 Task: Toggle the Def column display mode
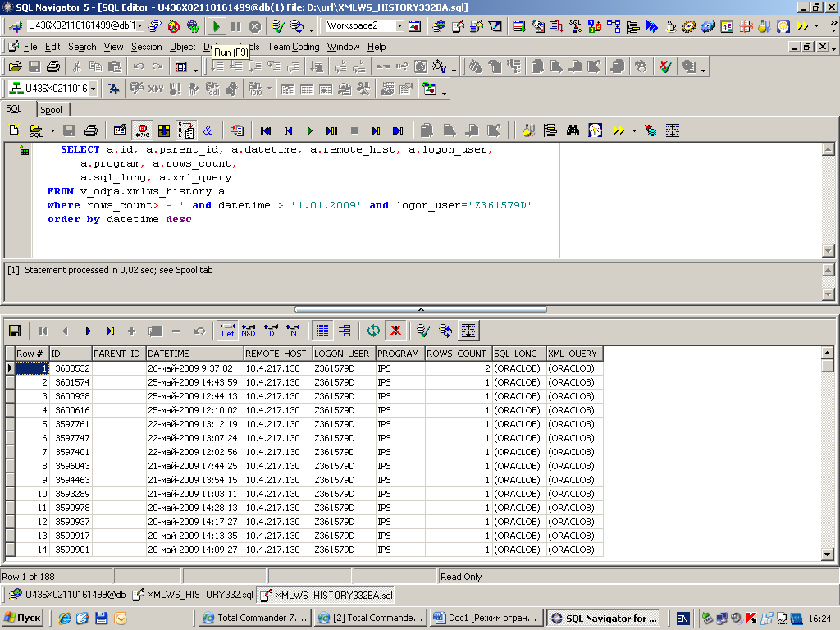[x=227, y=331]
